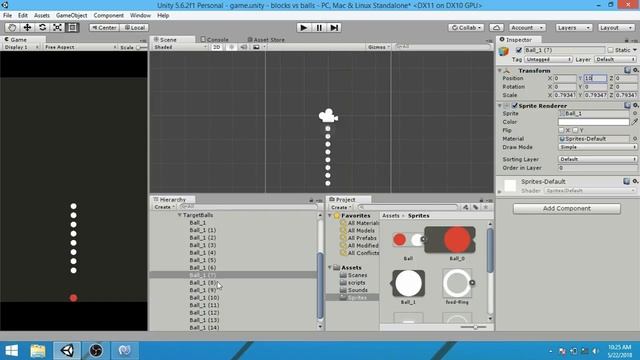The height and width of the screenshot is (360, 640).
Task: Open Sprite Renderer help icon
Action: pos(627,105)
